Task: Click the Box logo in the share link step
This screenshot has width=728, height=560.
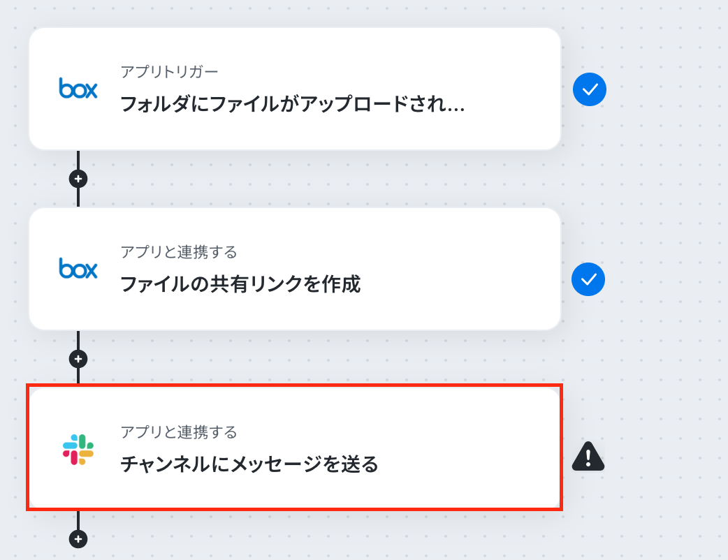Action: (78, 268)
